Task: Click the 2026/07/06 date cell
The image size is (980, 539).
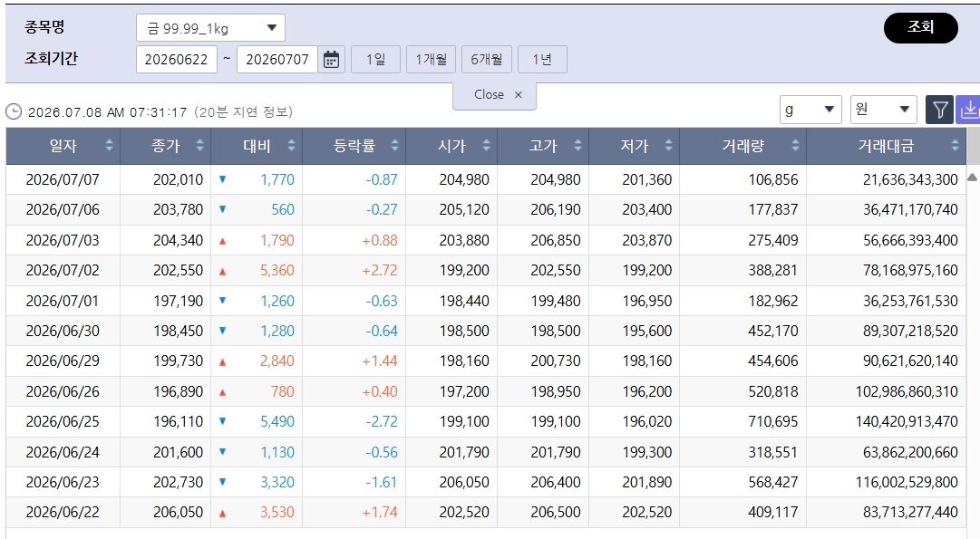Action: [x=63, y=210]
